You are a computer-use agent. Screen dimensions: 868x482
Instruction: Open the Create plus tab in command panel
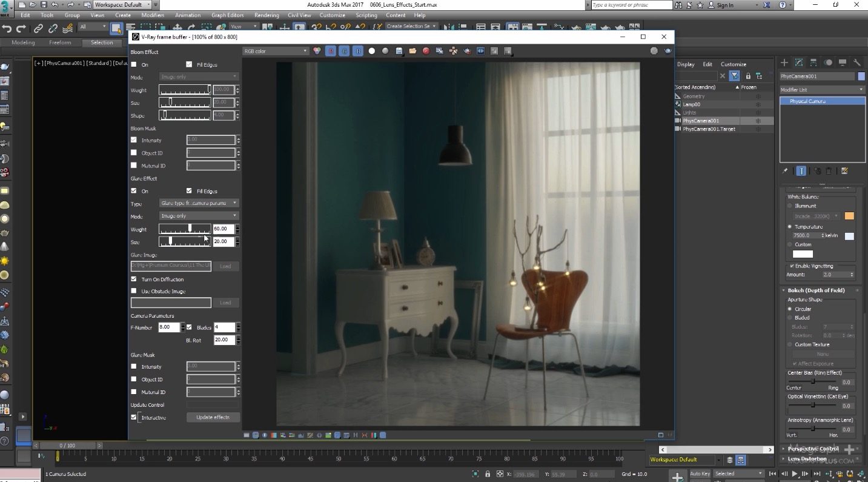(784, 62)
